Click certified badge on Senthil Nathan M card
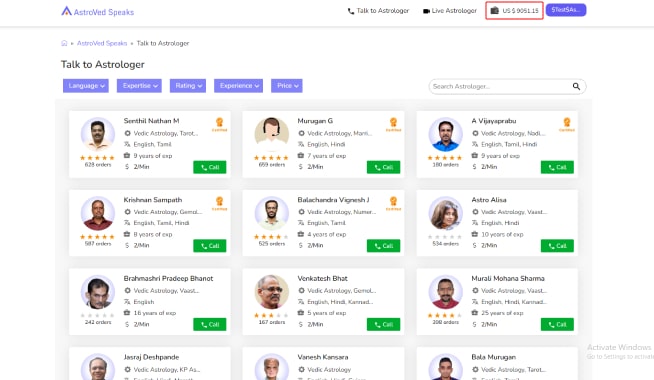Viewport: 654px width, 380px height. coord(219,124)
